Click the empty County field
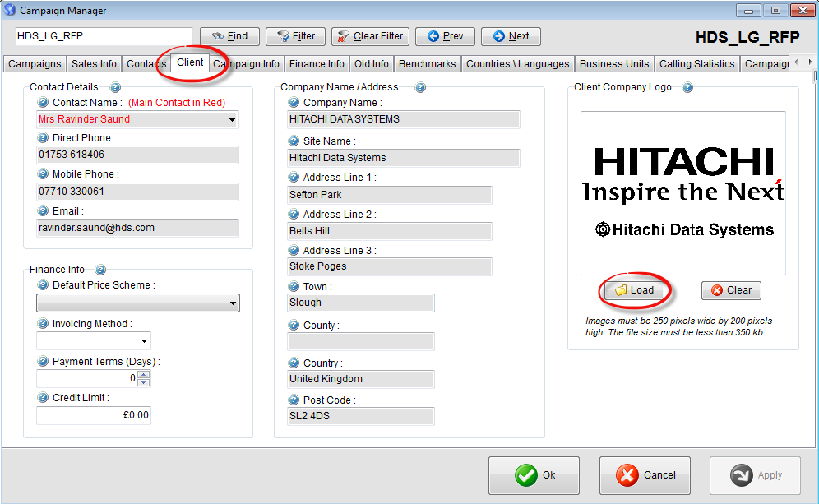This screenshot has width=819, height=504. point(361,341)
